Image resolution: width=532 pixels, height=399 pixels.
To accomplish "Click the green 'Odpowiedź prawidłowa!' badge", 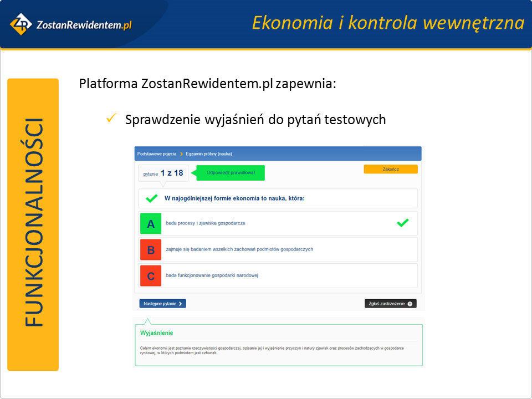I will point(231,173).
